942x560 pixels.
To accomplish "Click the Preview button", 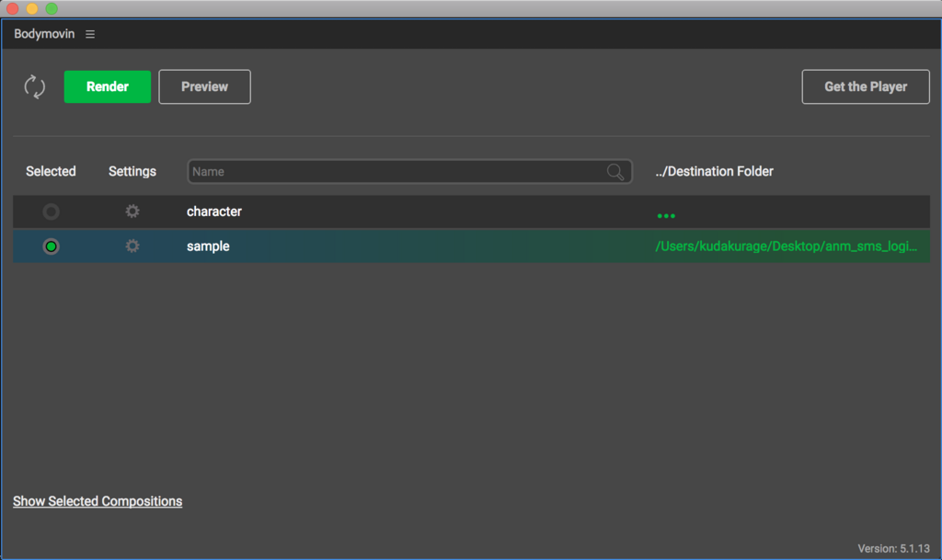I will (x=205, y=86).
